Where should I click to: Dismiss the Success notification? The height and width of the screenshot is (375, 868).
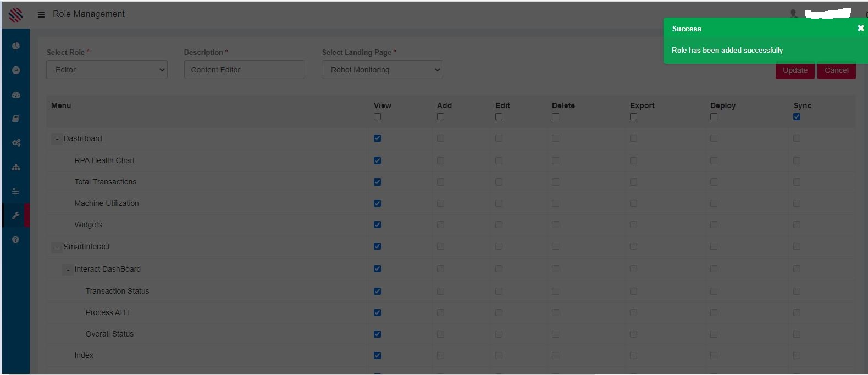pos(860,29)
